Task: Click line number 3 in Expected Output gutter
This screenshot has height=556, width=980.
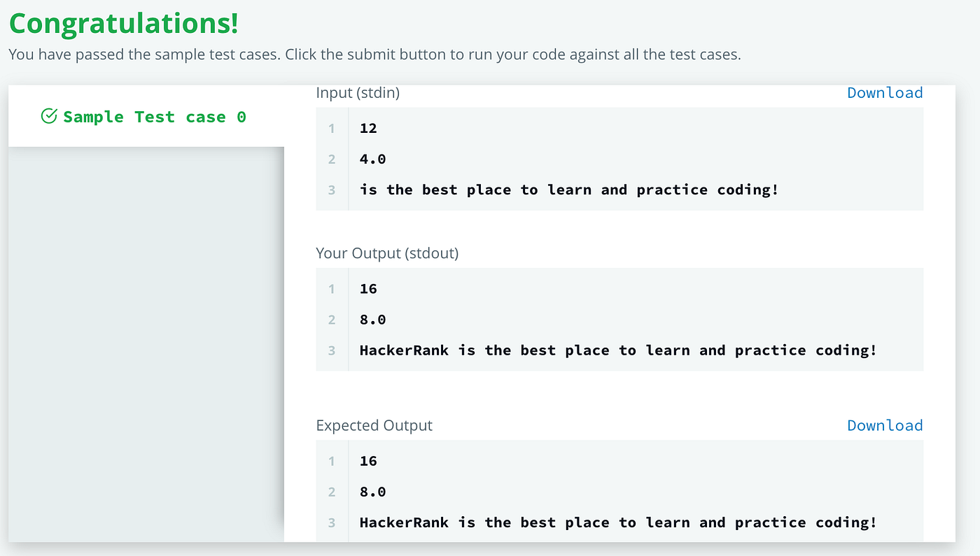Action: 332,522
